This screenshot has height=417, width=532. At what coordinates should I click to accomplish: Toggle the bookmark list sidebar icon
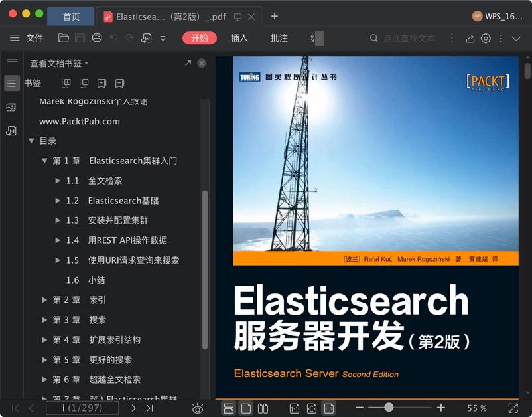click(x=11, y=83)
